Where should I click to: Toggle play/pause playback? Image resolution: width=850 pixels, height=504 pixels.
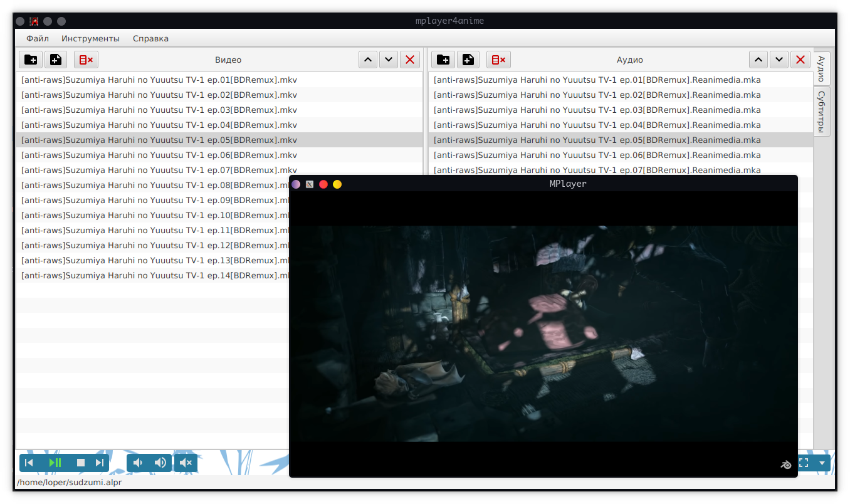tap(55, 463)
